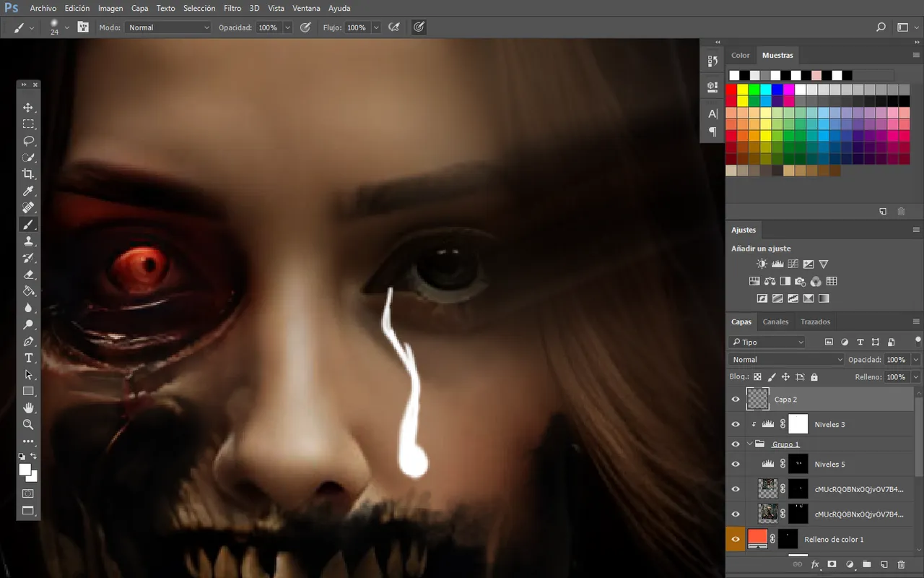The height and width of the screenshot is (578, 924).
Task: Open the layer Opacidad dropdown arrow
Action: tap(916, 359)
